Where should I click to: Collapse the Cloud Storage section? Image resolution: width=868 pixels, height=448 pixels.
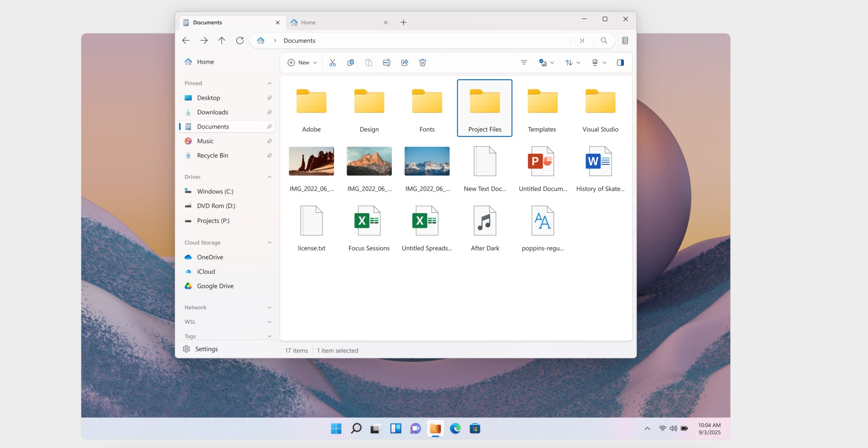[270, 242]
